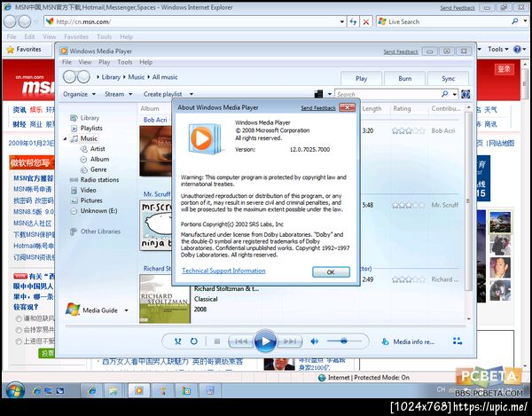Click Send Feedback link in About dialog

(318, 108)
